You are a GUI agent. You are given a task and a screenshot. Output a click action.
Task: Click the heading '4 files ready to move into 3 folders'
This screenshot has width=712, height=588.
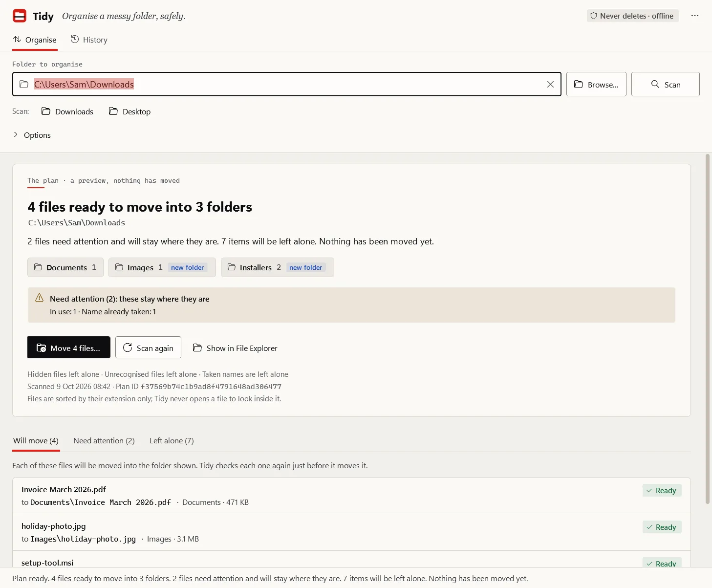point(140,207)
